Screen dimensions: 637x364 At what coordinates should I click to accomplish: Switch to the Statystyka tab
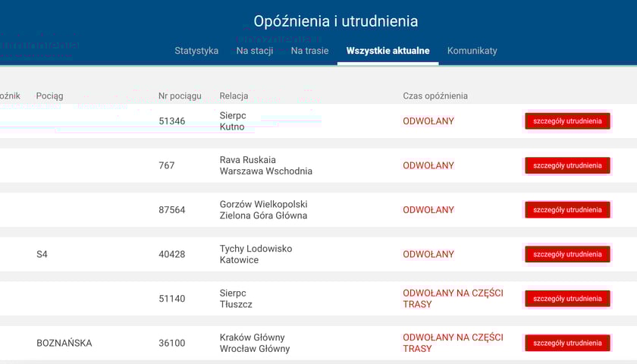pos(196,51)
